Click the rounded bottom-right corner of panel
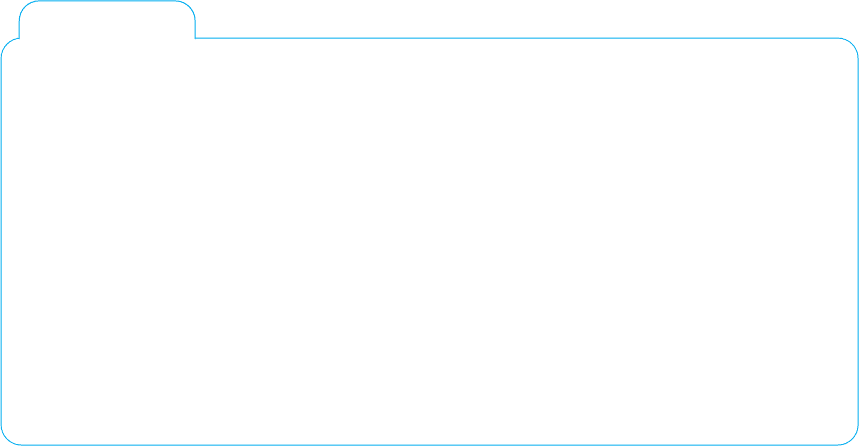 tap(851, 438)
